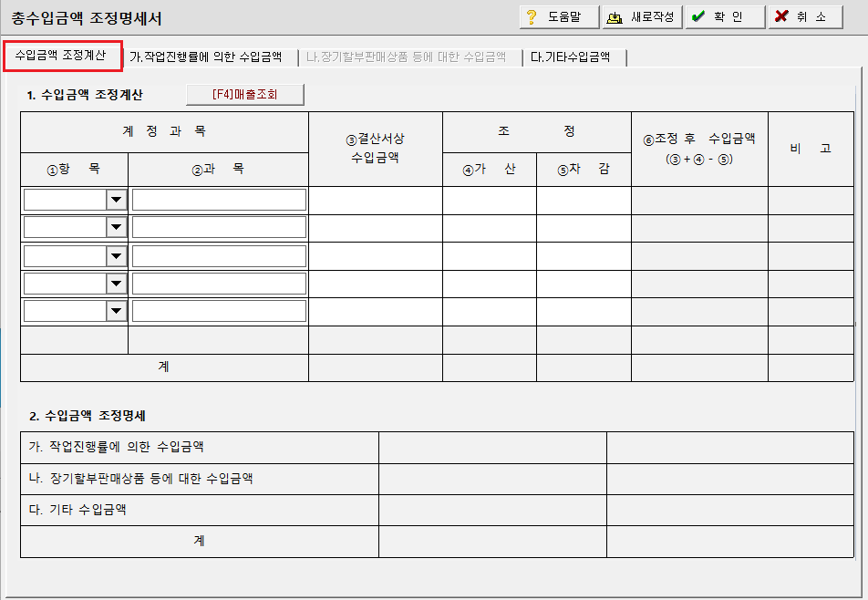
Task: Confirm with the 확 인 button
Action: coord(725,17)
